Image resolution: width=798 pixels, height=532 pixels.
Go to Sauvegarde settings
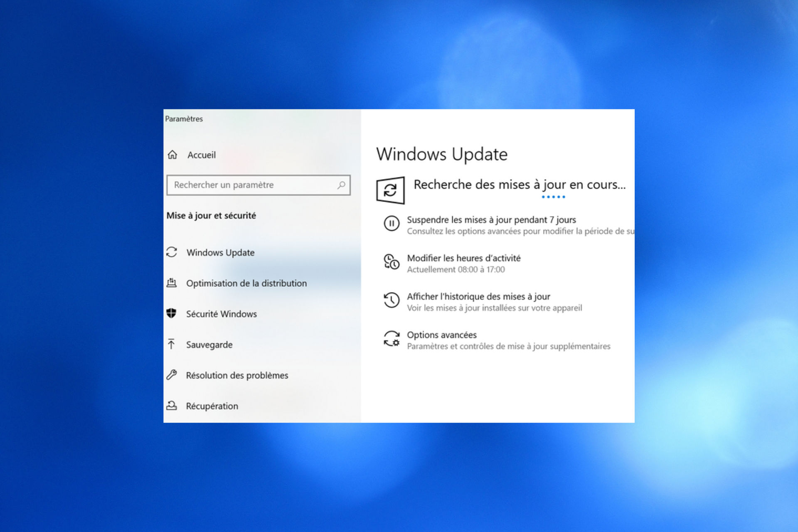[209, 345]
